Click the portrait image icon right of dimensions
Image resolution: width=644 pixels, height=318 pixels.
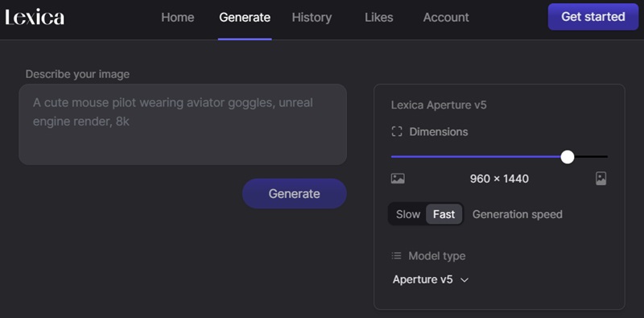pos(601,179)
